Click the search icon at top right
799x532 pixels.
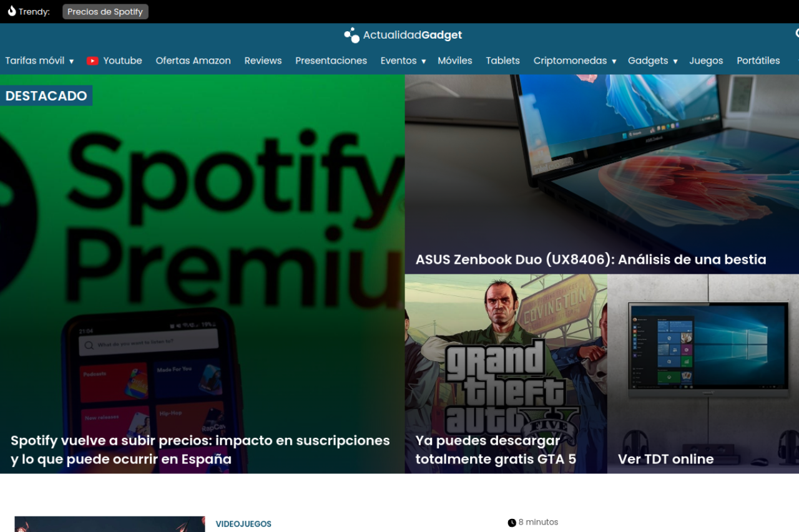pos(797,34)
